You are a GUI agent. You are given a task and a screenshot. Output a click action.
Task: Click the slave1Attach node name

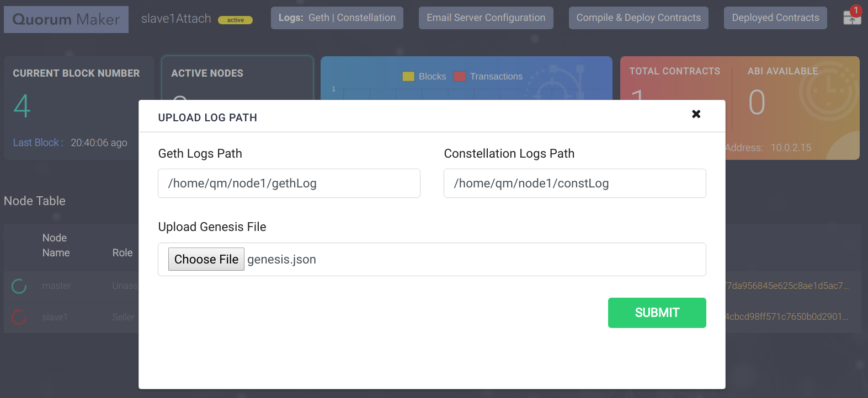pyautogui.click(x=176, y=19)
